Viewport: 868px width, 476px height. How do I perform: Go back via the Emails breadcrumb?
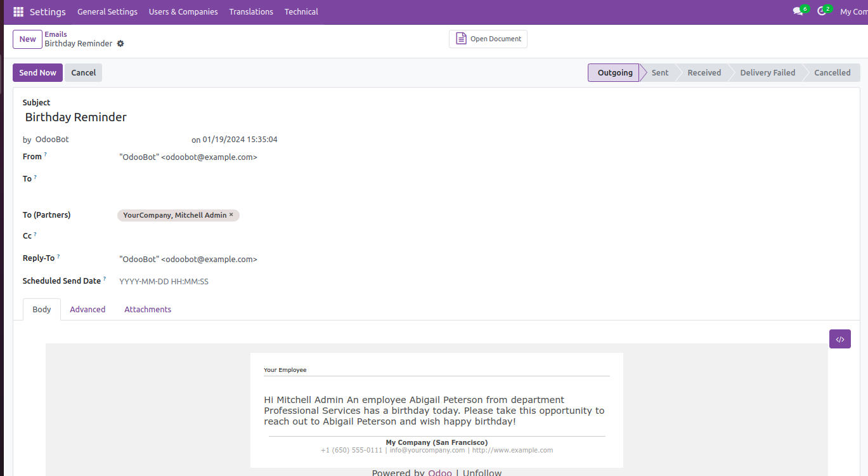[56, 34]
